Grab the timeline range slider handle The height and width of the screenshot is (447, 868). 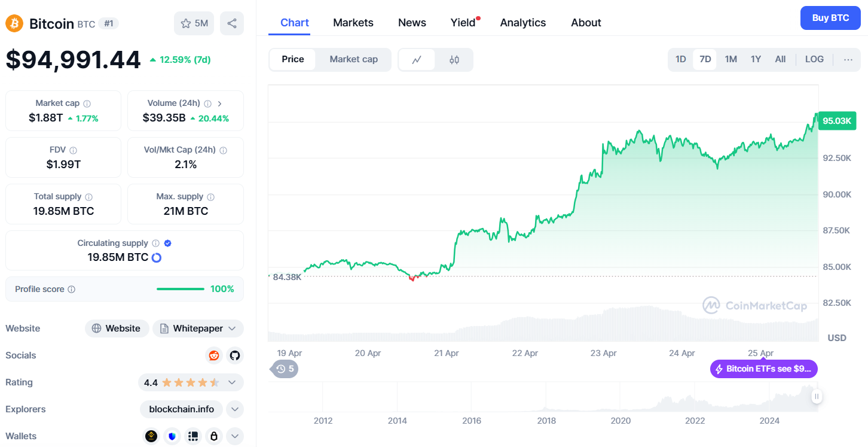817,396
